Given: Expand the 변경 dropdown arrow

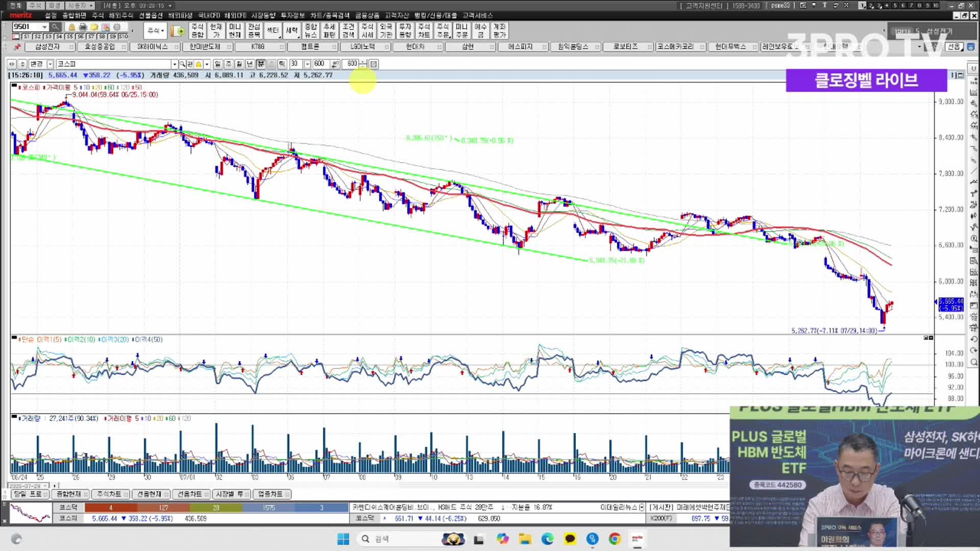Looking at the screenshot, I should [50, 64].
